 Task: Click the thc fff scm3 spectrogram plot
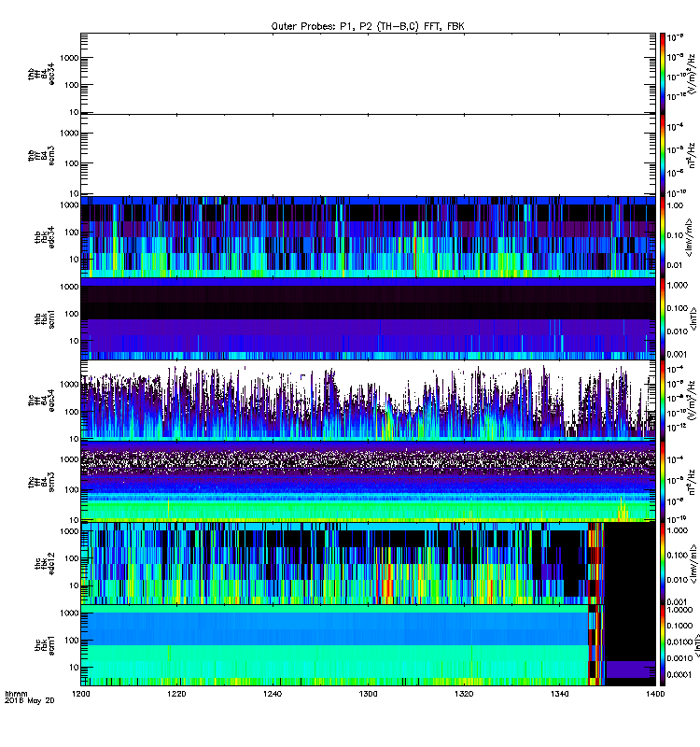pos(368,482)
